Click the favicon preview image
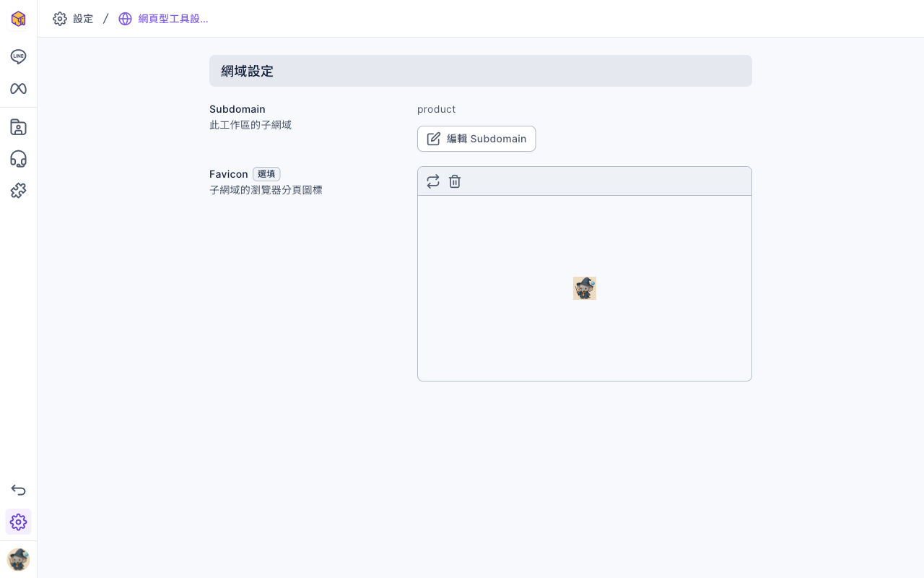The height and width of the screenshot is (578, 924). click(585, 288)
